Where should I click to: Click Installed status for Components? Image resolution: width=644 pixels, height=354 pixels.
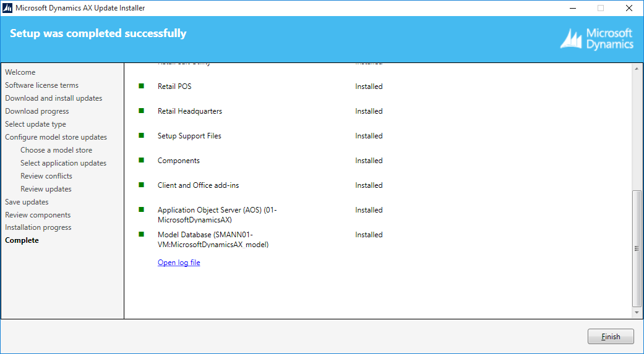pos(369,161)
